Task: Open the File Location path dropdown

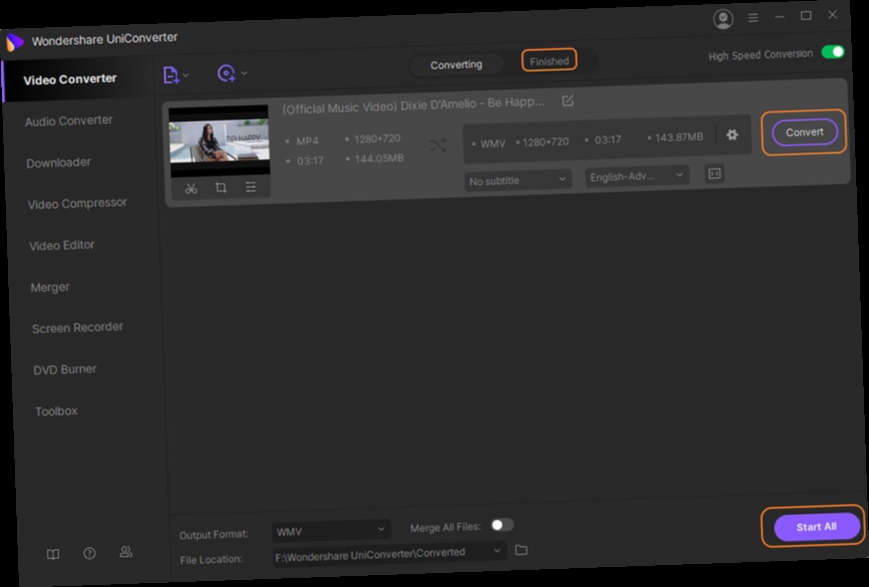Action: (389, 553)
